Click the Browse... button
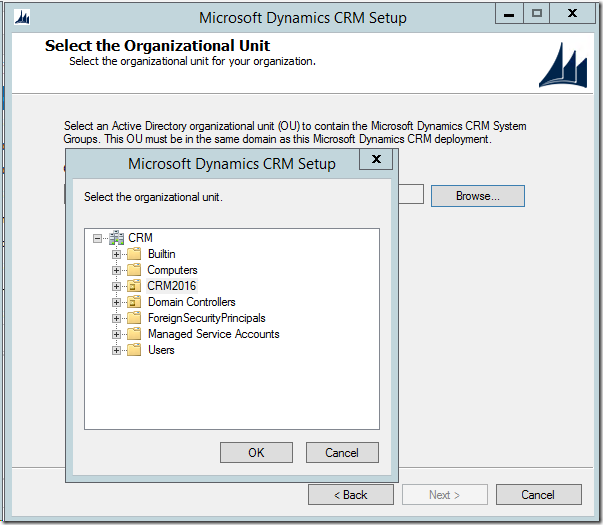Viewport: 603px width, 525px height. tap(478, 196)
